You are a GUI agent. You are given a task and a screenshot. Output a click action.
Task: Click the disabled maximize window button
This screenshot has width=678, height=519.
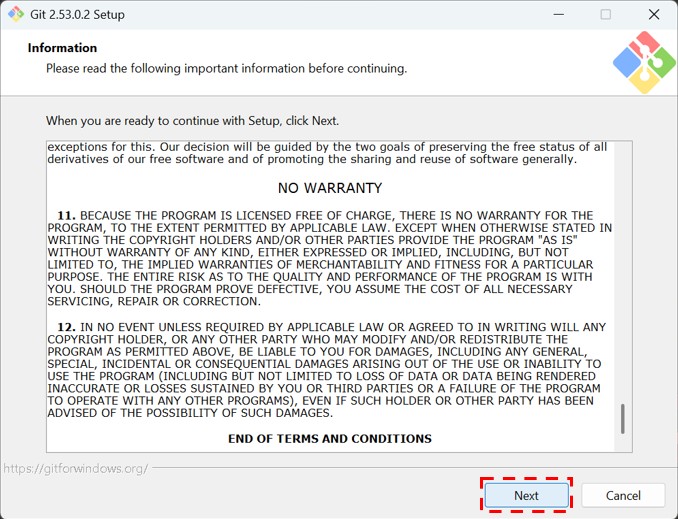(x=606, y=15)
